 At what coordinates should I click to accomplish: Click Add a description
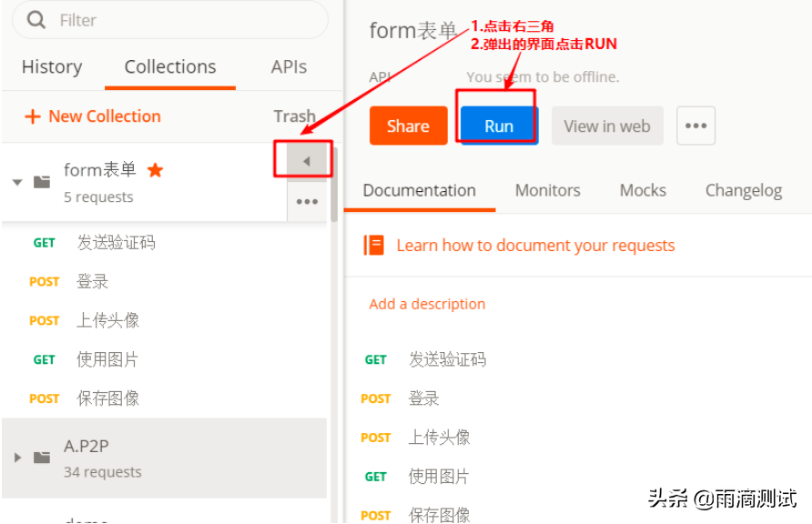coord(427,303)
